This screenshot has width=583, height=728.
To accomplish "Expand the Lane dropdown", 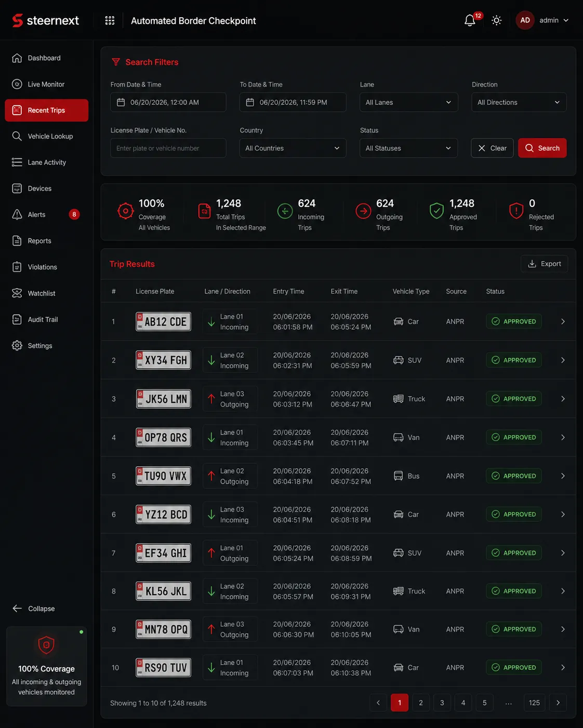I will pyautogui.click(x=408, y=102).
